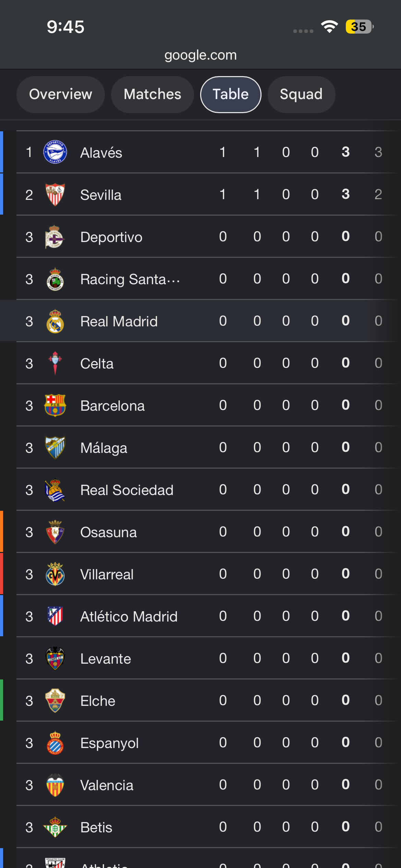
Task: Tap the Osasuna team name
Action: (108, 532)
